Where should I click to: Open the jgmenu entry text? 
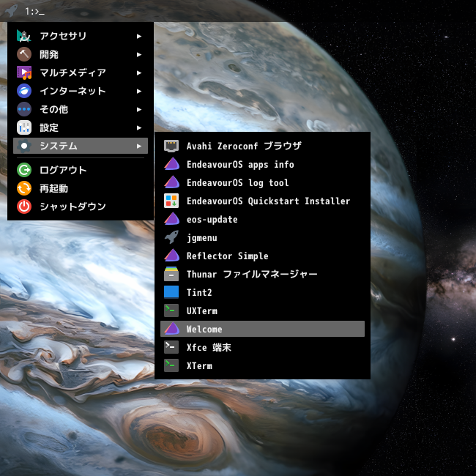pos(202,238)
